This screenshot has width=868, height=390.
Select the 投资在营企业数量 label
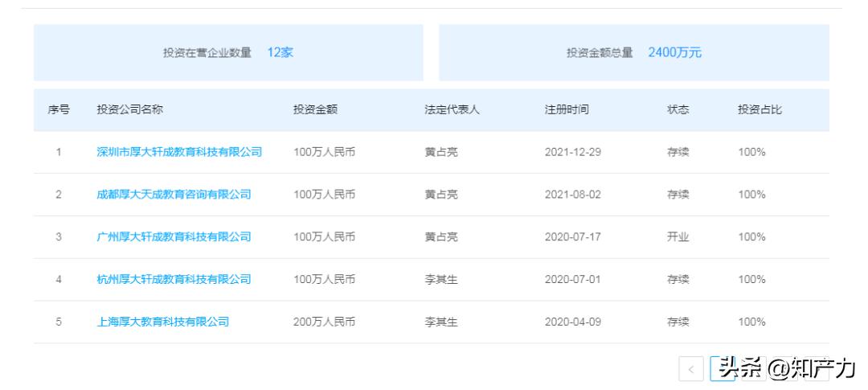coord(207,52)
